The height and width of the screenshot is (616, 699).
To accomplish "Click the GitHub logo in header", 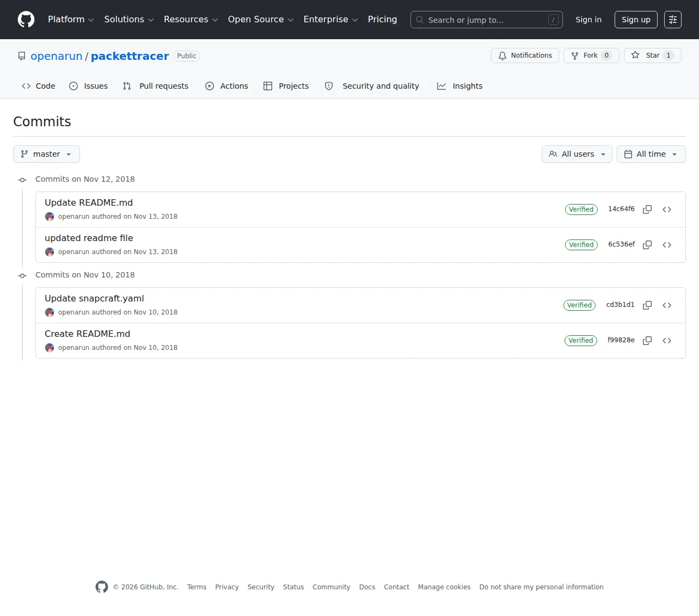I will [26, 20].
